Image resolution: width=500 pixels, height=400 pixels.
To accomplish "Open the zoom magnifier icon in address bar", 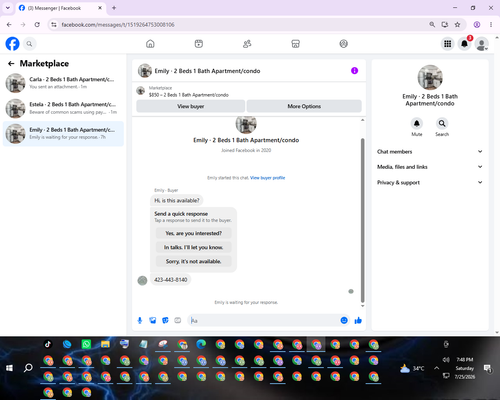I will click(432, 25).
